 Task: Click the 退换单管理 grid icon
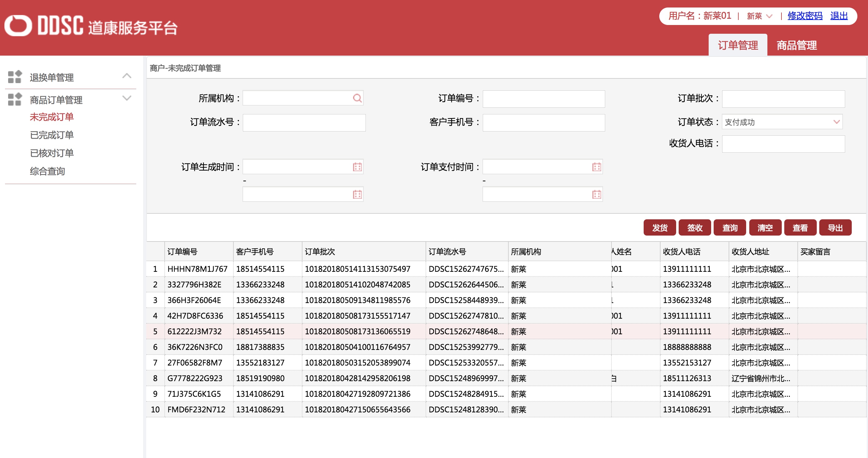15,77
